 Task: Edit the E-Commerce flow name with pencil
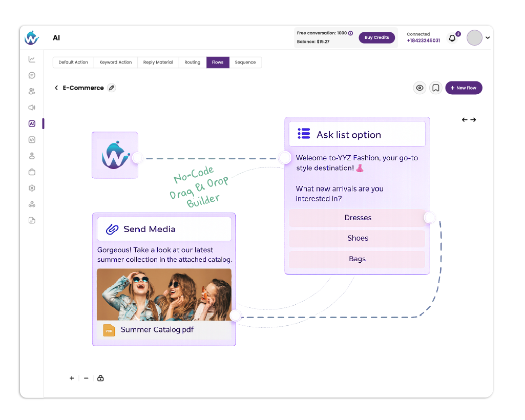click(x=112, y=88)
